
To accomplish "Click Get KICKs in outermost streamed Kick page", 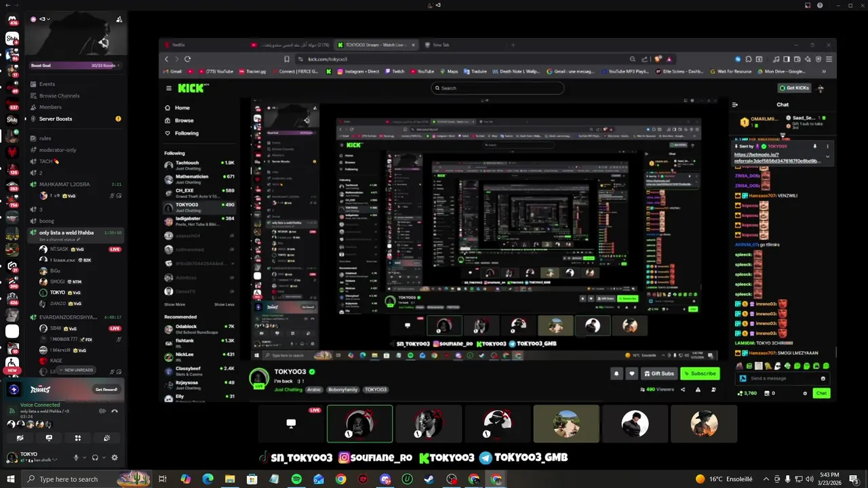I will click(794, 88).
